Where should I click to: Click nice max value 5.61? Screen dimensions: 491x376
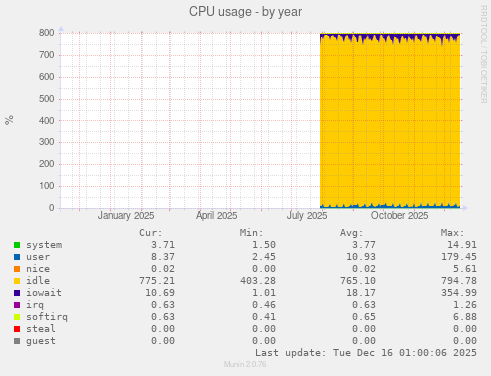click(x=465, y=269)
